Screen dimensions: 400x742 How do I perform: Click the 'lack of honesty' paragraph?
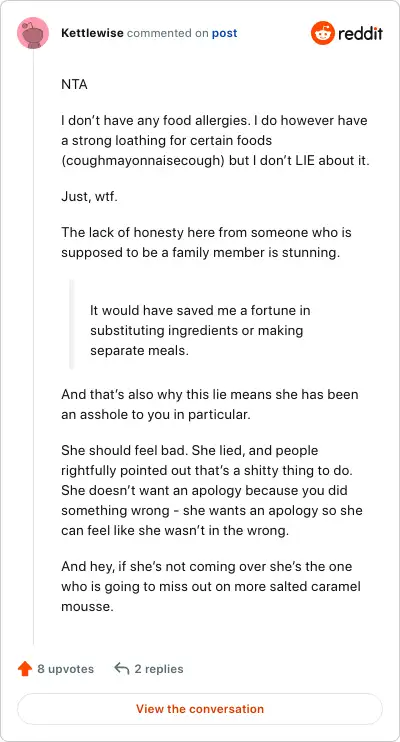pyautogui.click(x=206, y=243)
